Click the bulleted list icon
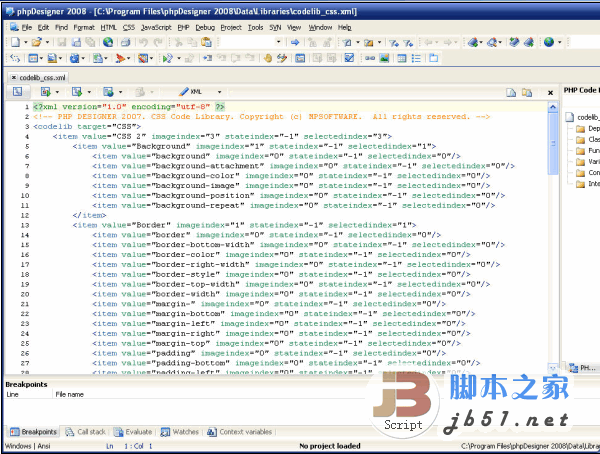 pos(416,58)
